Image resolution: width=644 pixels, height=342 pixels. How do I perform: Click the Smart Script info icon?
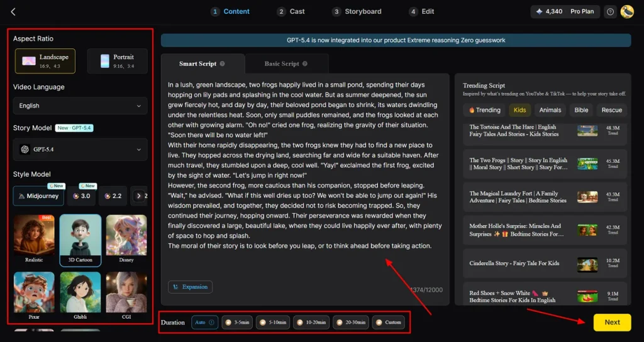[x=223, y=64]
